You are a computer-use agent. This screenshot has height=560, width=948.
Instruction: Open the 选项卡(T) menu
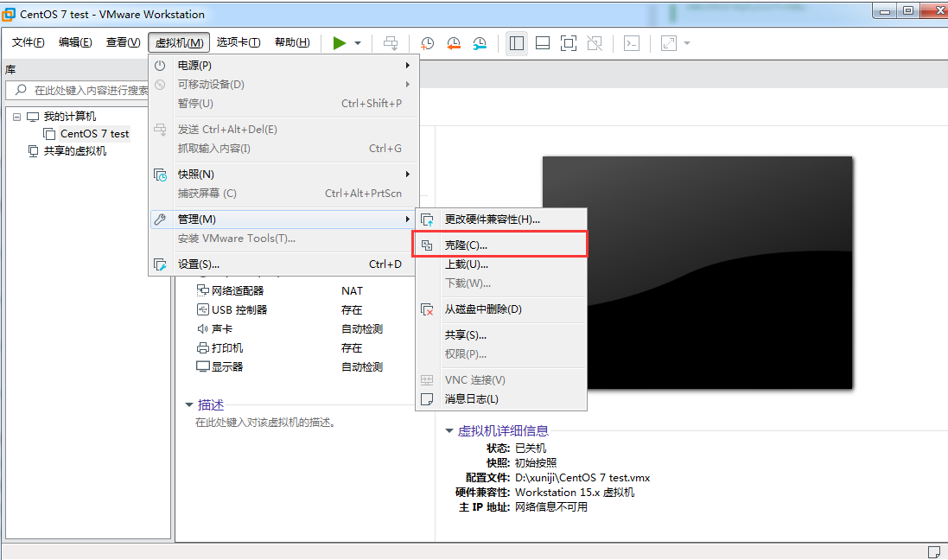(239, 42)
